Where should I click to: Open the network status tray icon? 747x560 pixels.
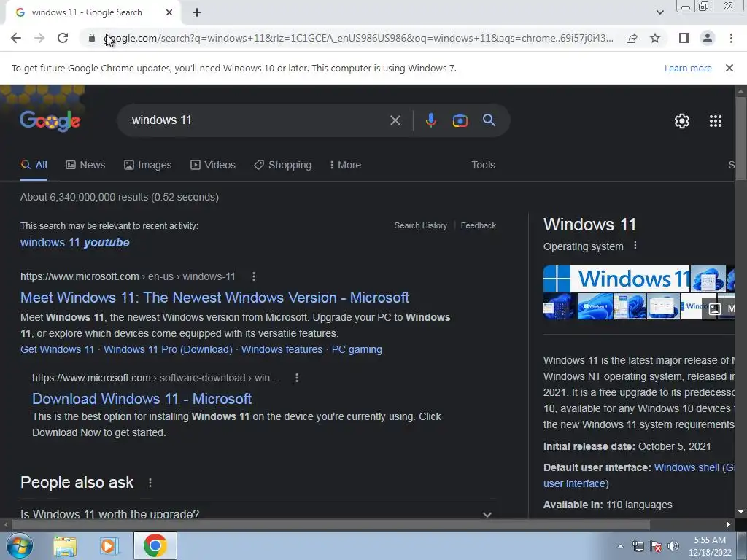pyautogui.click(x=638, y=546)
